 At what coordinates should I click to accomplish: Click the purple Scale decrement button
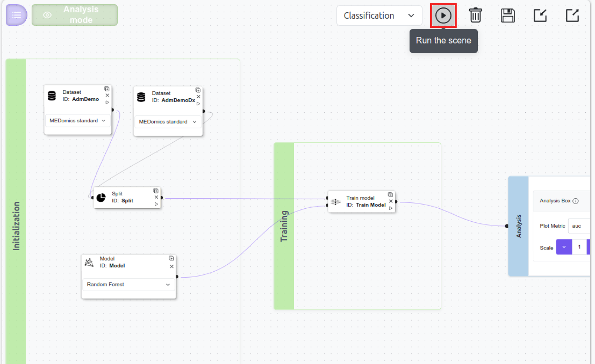563,247
